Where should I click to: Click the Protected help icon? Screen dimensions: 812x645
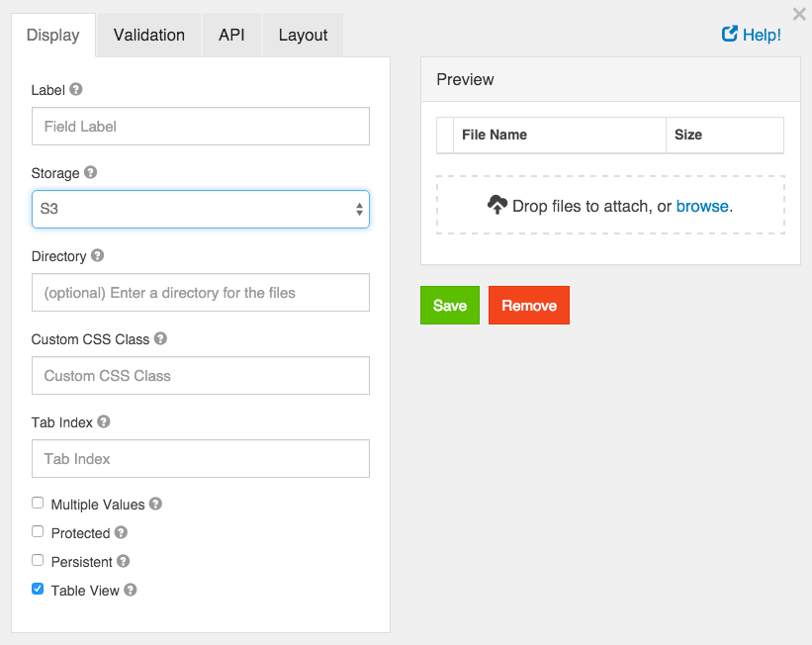pos(121,532)
